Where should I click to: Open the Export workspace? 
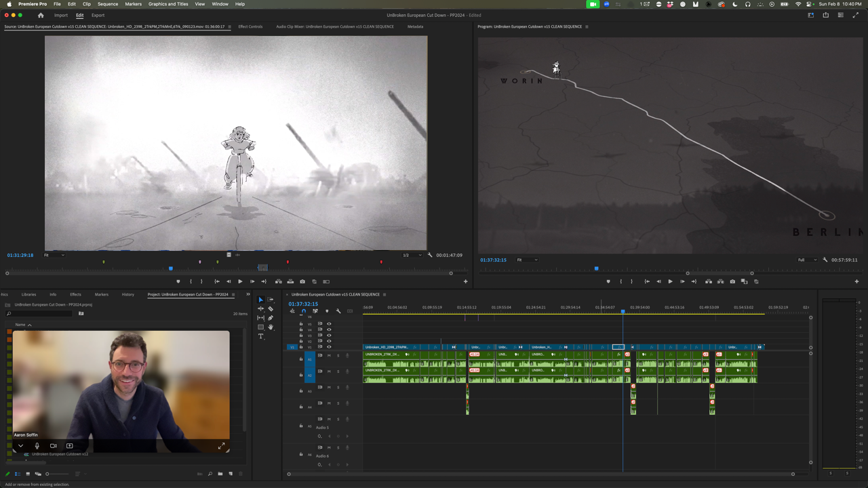98,15
